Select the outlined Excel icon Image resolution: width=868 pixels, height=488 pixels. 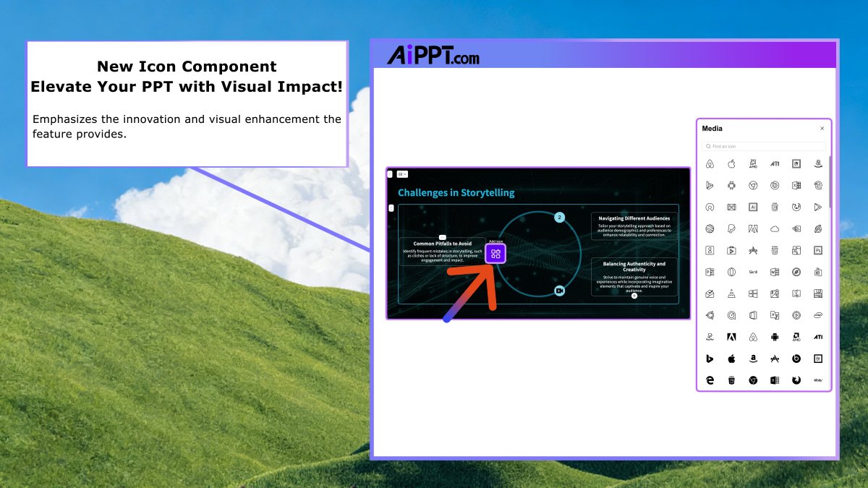coord(796,186)
